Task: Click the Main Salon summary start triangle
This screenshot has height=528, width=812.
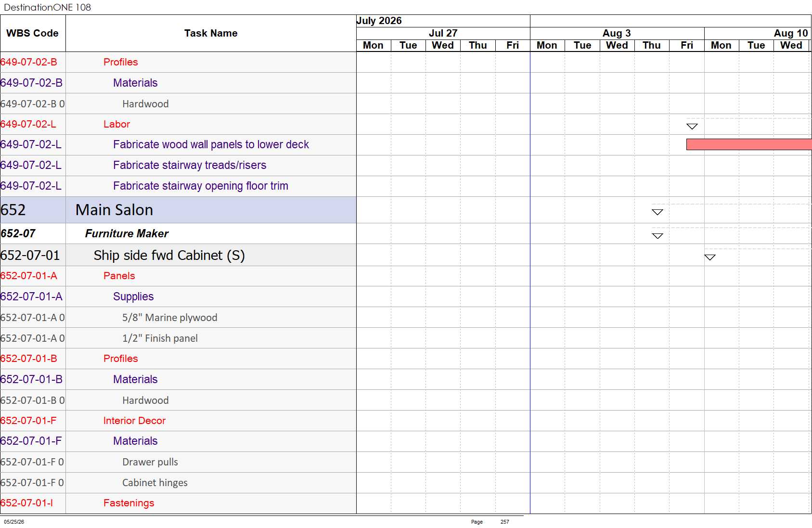Action: click(x=657, y=212)
